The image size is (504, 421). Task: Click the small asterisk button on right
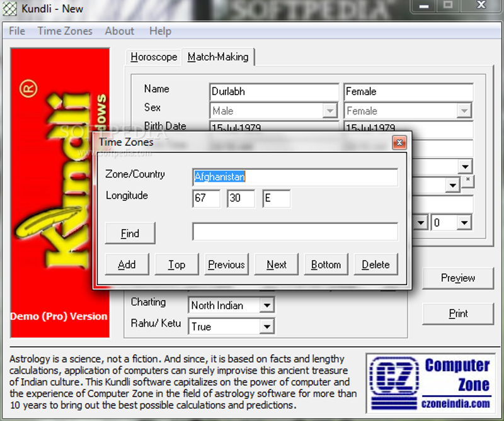(x=468, y=181)
